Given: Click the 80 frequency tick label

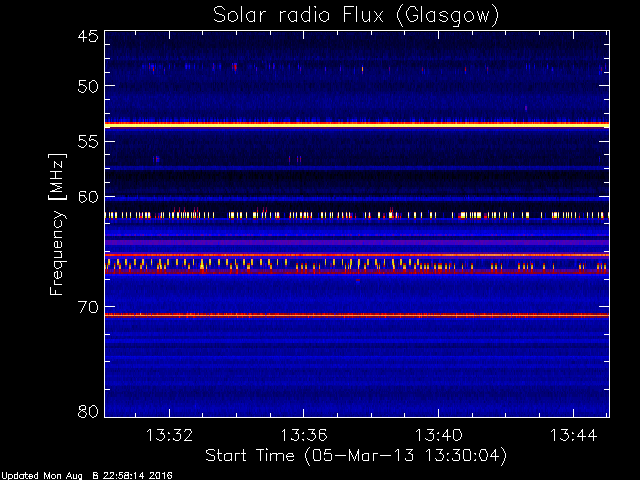Looking at the screenshot, I should pos(88,411).
